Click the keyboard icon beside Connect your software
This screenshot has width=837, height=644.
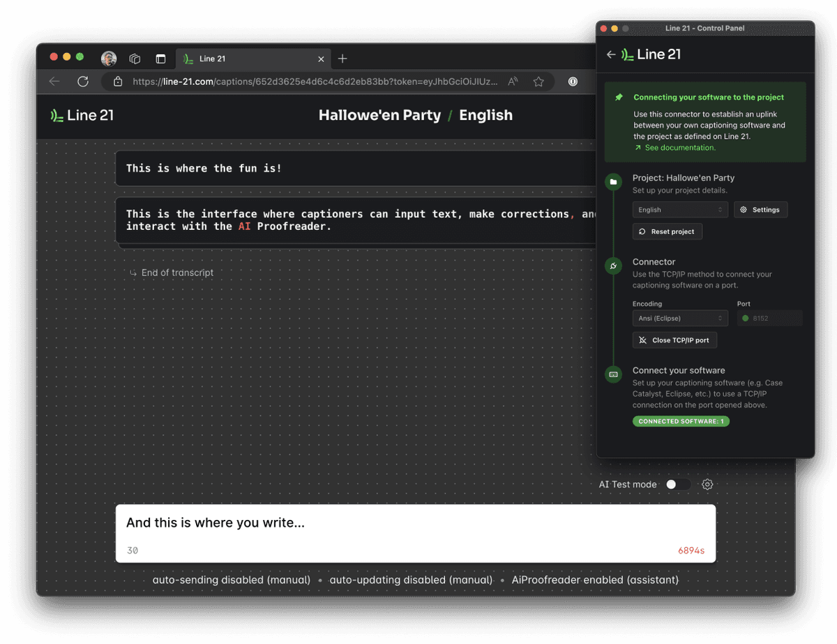(613, 374)
